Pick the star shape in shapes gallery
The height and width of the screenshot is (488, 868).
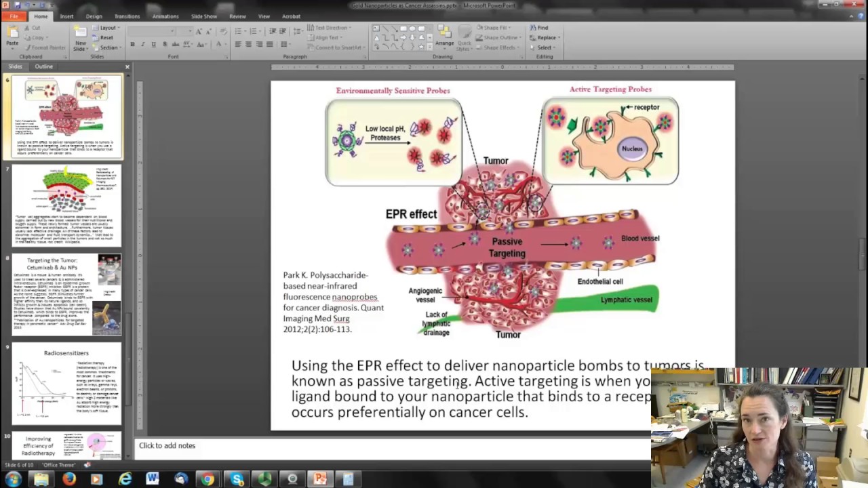[420, 46]
